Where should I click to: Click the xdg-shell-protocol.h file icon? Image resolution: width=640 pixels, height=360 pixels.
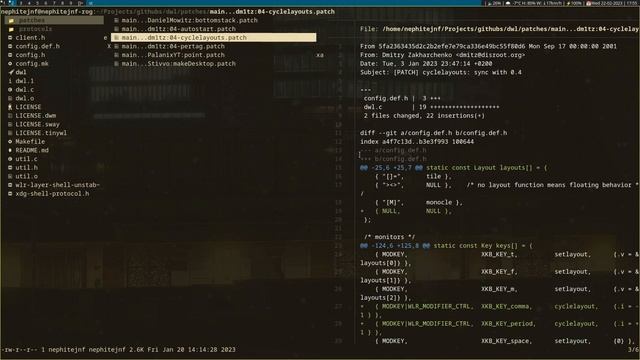[10, 193]
